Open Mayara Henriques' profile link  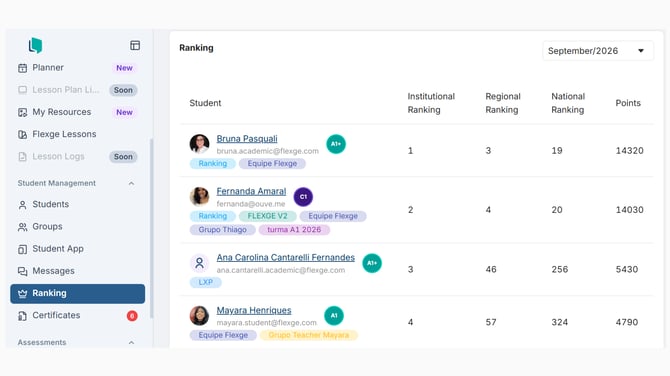tap(254, 310)
